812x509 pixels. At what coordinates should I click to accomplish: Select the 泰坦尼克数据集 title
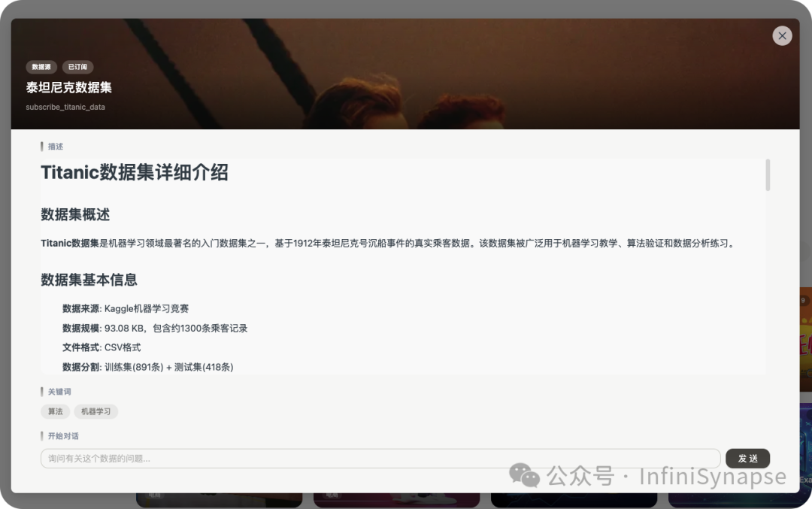click(69, 87)
